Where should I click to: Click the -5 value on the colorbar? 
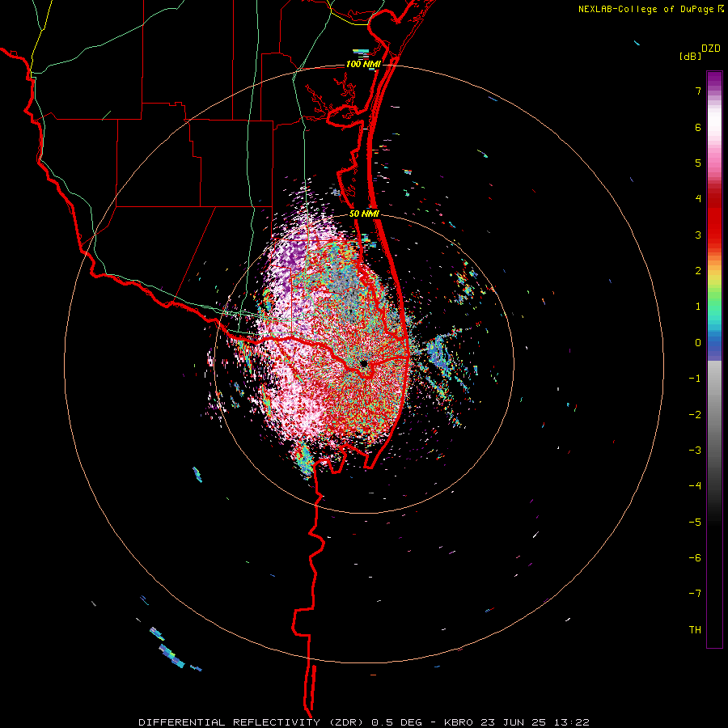(x=695, y=522)
